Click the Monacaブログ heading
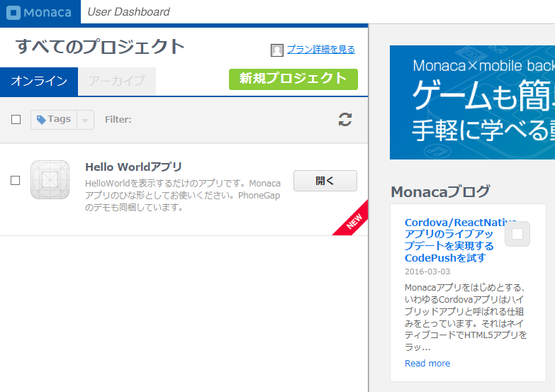This screenshot has height=392, width=555. pyautogui.click(x=440, y=191)
